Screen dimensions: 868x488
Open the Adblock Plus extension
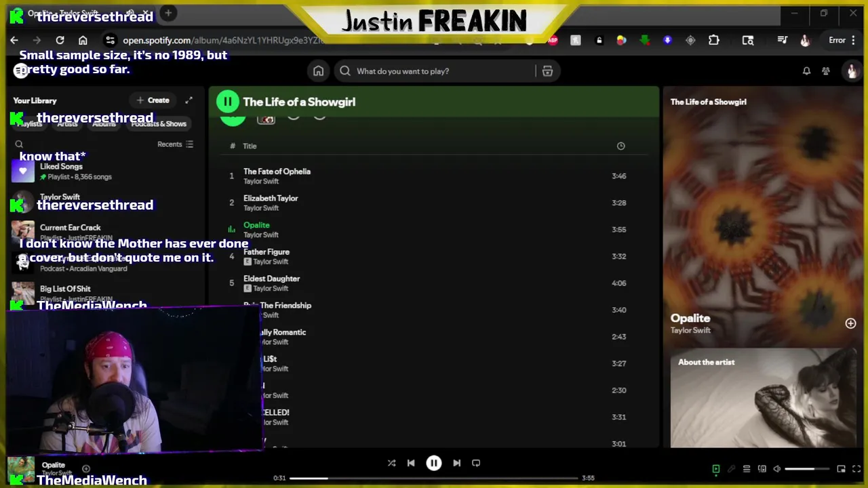pyautogui.click(x=553, y=40)
